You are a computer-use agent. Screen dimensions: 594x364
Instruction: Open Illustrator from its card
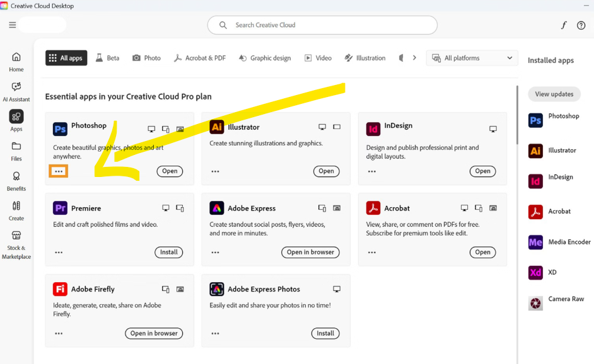(326, 171)
